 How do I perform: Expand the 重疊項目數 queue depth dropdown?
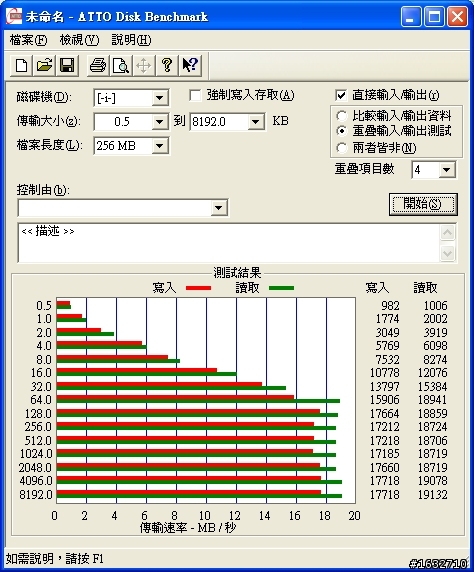pyautogui.click(x=447, y=170)
